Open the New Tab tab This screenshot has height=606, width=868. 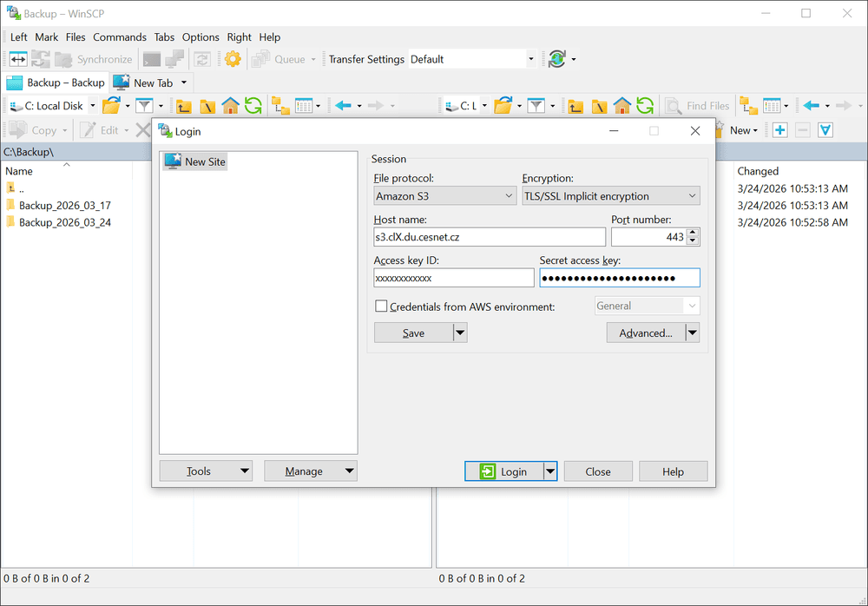pos(144,82)
